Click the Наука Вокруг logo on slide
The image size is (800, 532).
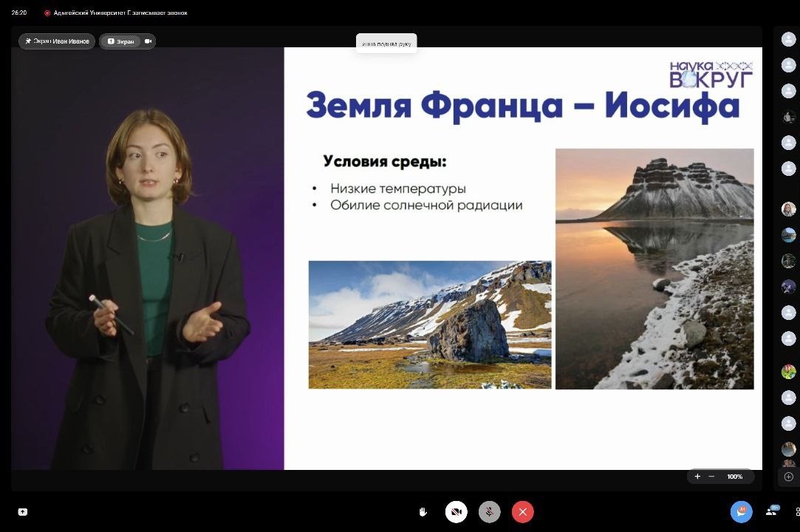pos(711,75)
